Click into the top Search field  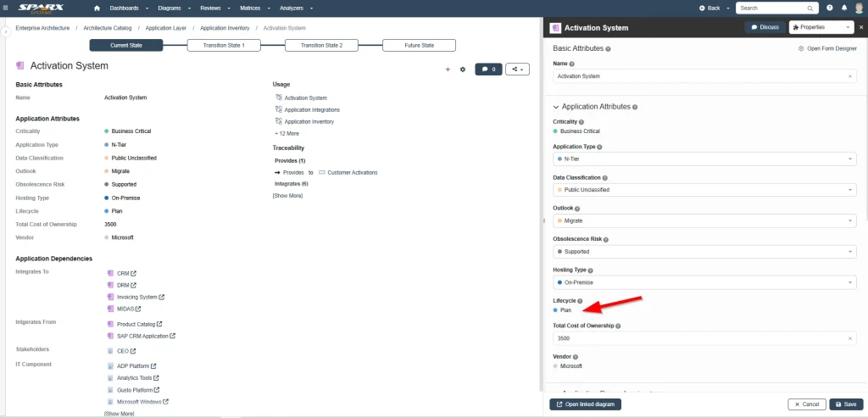coord(772,8)
